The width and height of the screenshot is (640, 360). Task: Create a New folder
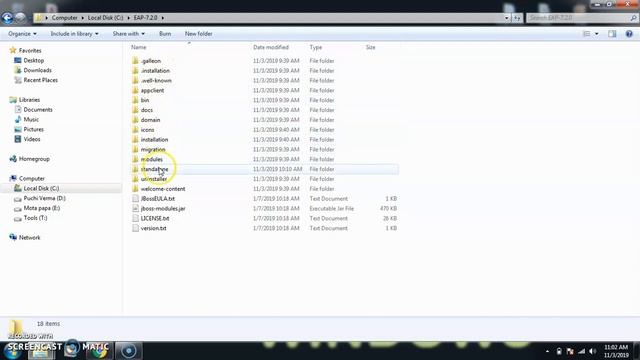pos(198,34)
